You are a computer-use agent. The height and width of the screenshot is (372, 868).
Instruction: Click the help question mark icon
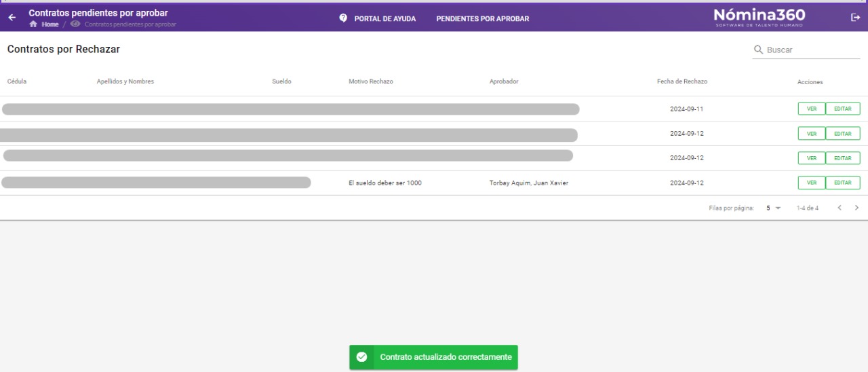click(x=343, y=18)
